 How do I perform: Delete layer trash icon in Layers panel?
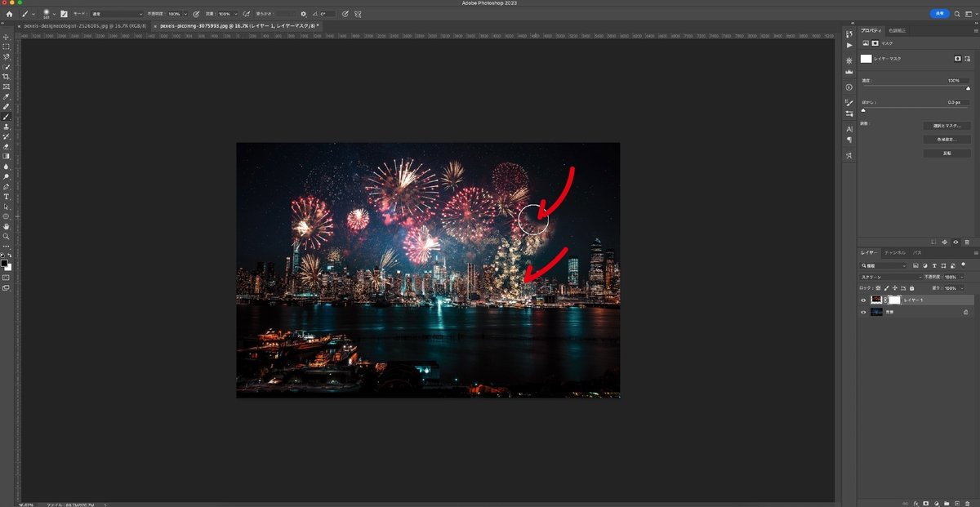[967, 502]
